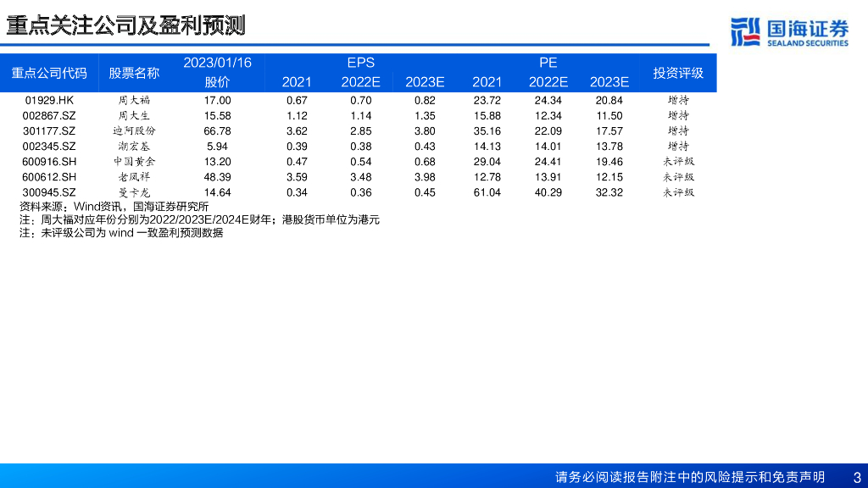Click share price 17.00
This screenshot has height=488, width=868.
(217, 100)
